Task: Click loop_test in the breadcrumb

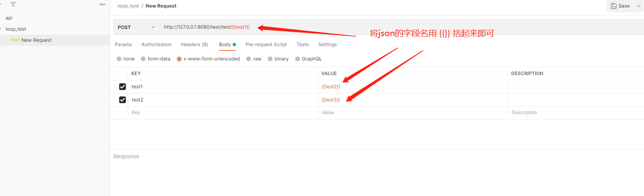Action: (x=128, y=6)
